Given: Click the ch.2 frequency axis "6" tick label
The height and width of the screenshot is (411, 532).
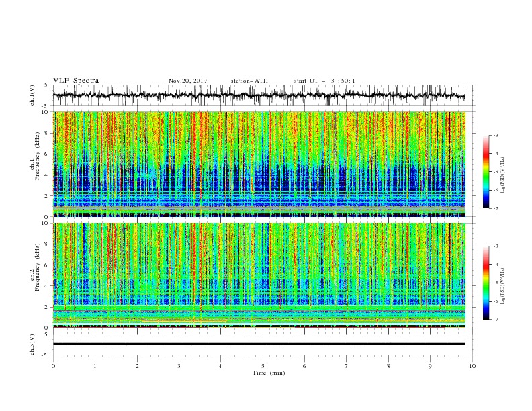Looking at the screenshot, I should 47,265.
